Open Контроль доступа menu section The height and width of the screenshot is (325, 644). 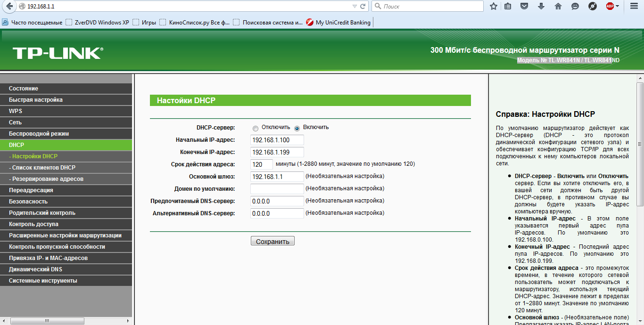[x=66, y=224]
